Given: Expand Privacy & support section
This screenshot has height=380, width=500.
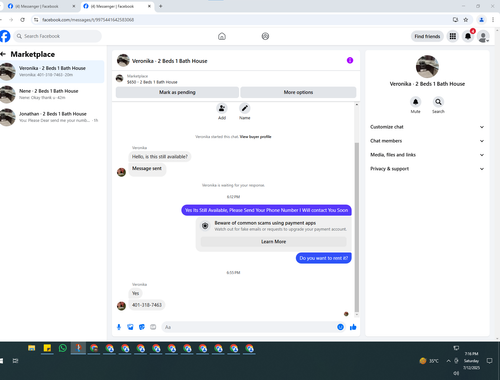Looking at the screenshot, I should pyautogui.click(x=427, y=169).
